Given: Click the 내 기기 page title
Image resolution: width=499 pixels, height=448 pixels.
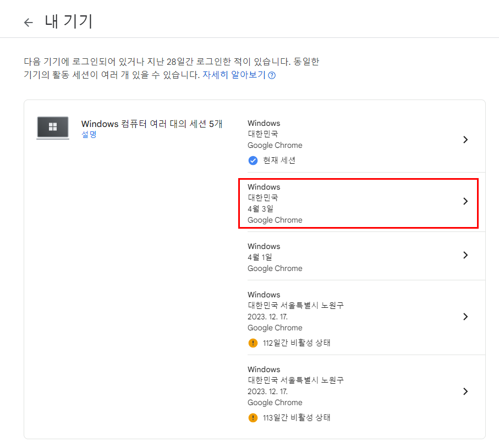Looking at the screenshot, I should tap(68, 21).
